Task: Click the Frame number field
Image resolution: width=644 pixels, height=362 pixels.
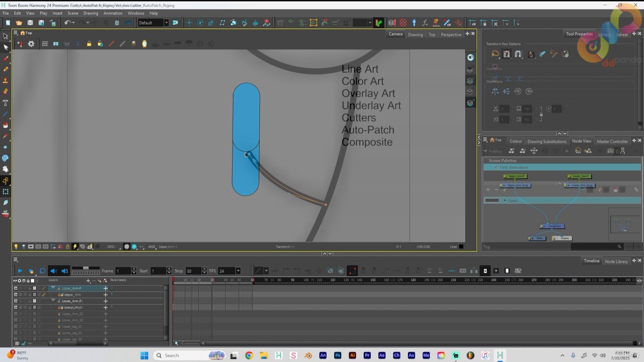Action: pyautogui.click(x=123, y=271)
